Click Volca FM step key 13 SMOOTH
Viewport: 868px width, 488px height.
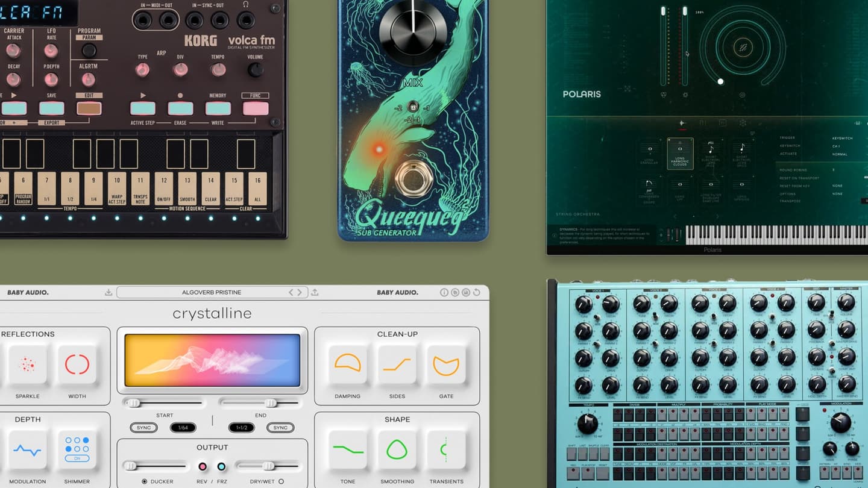click(x=187, y=188)
